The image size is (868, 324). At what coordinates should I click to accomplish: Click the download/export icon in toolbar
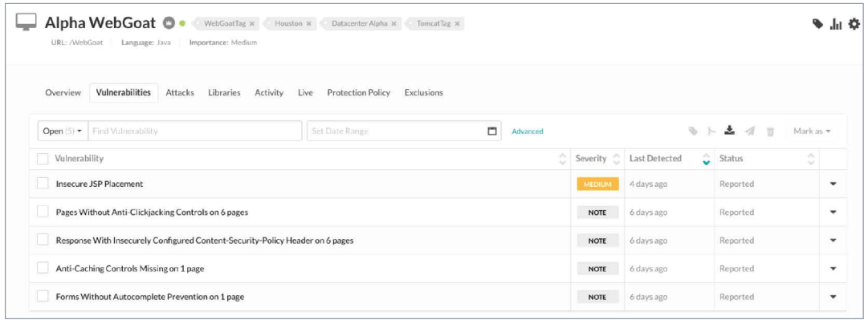coord(729,131)
